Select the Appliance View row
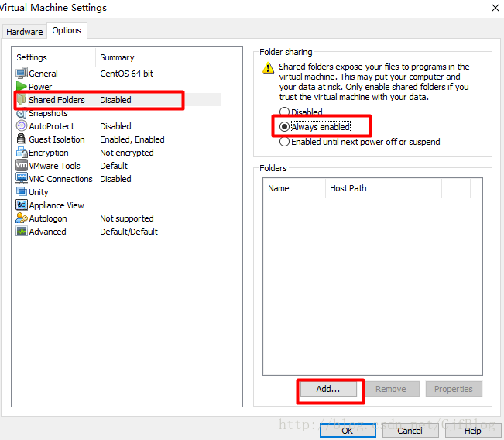This screenshot has width=504, height=440. pos(118,205)
